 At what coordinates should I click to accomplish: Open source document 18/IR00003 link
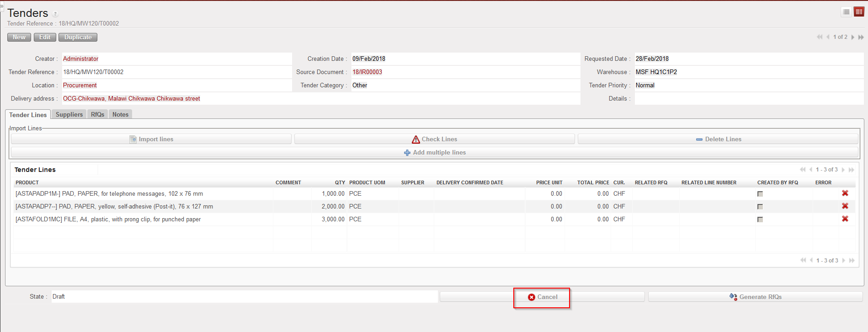coord(367,72)
